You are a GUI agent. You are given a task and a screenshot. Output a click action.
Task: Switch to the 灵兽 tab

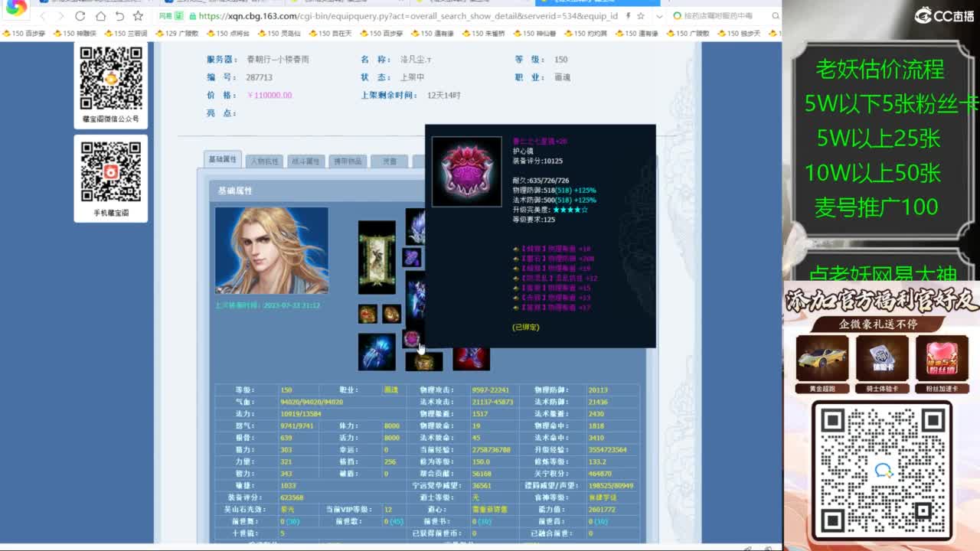click(x=389, y=161)
